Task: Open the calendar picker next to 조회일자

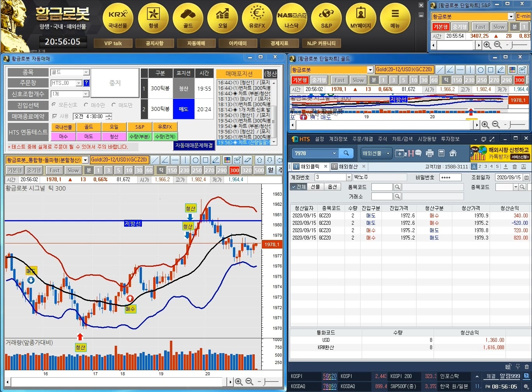Action: [x=527, y=177]
